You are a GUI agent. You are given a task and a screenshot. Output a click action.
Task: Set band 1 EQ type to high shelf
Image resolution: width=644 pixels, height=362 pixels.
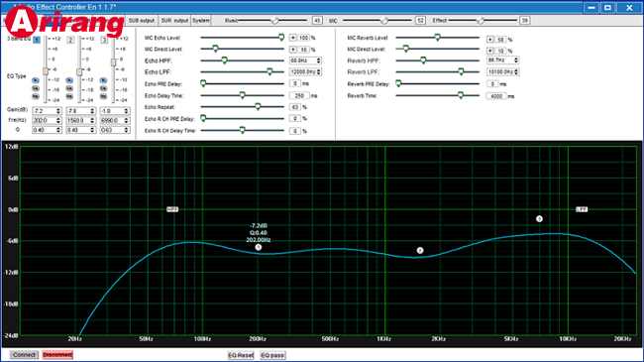pyautogui.click(x=36, y=96)
